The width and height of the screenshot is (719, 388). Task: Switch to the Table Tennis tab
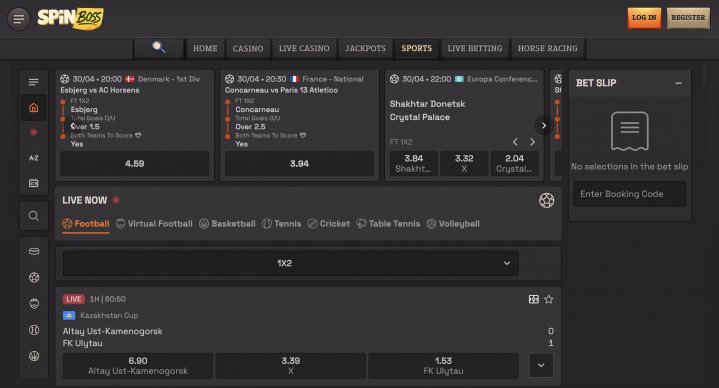point(388,224)
